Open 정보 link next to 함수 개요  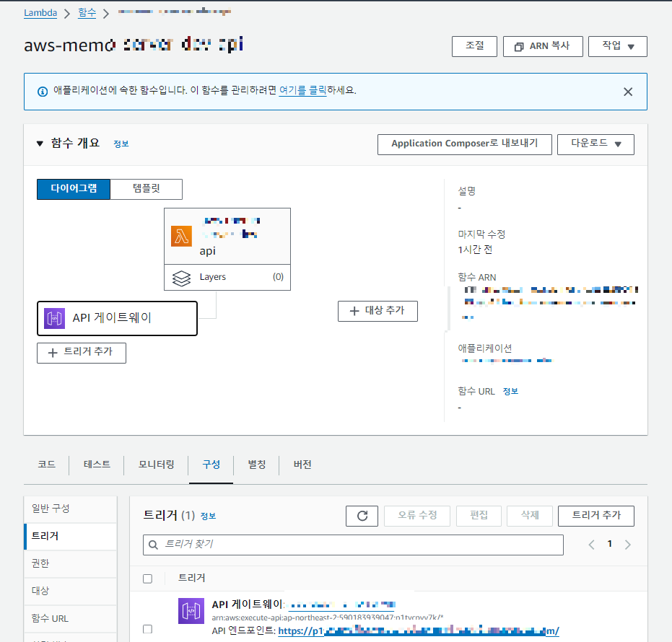(121, 144)
